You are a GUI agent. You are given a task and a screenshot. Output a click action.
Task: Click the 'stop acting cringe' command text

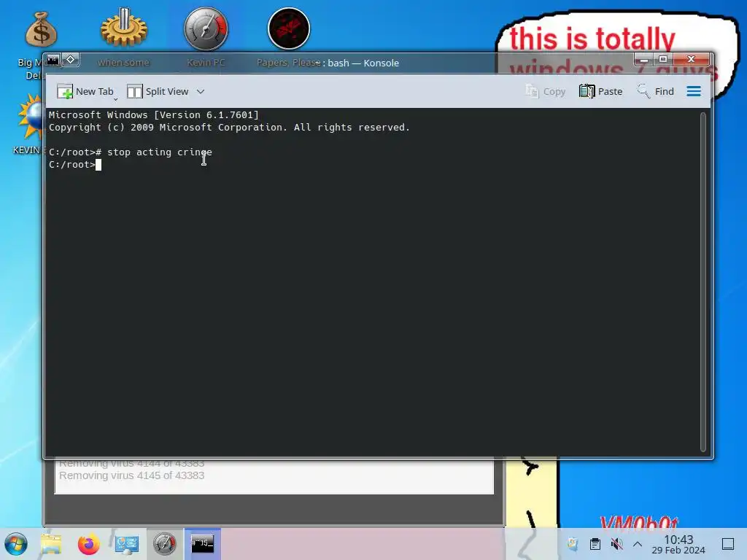coord(160,152)
